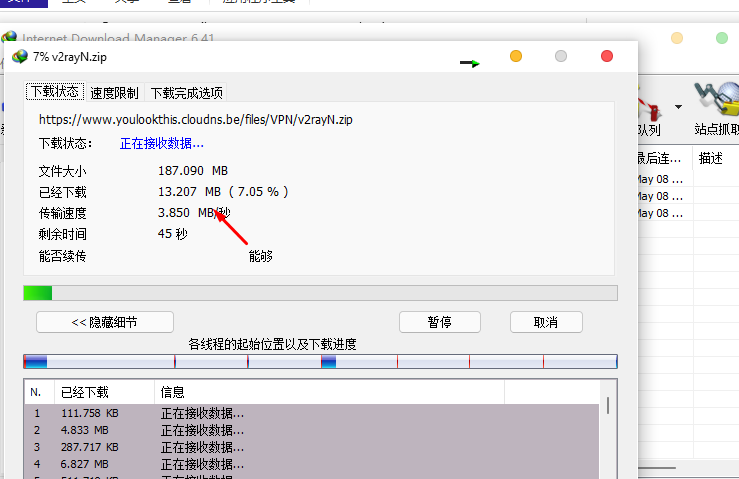
Task: Click the 已经下载 column header in thread list
Action: pyautogui.click(x=105, y=392)
